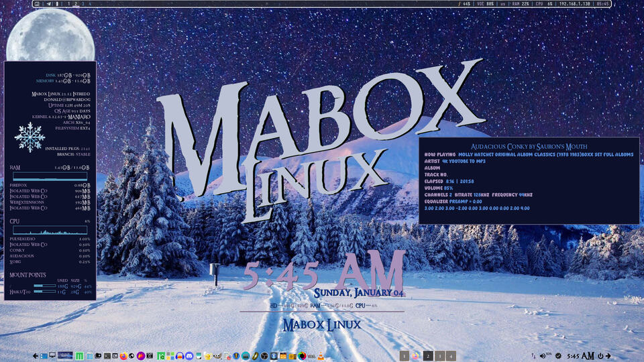
Task: Click the OBS Studio icon in dock
Action: tap(264, 355)
